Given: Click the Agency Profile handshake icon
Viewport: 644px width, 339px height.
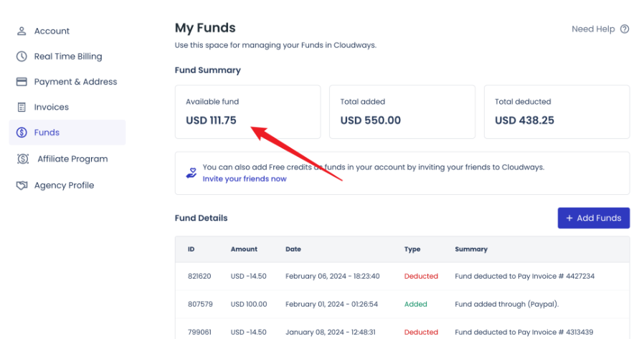Looking at the screenshot, I should pyautogui.click(x=22, y=186).
